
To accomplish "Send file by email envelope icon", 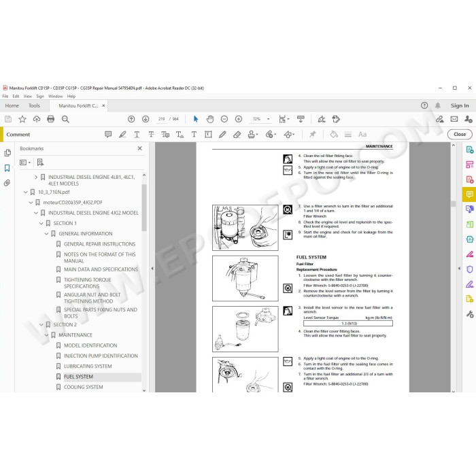I will point(454,119).
